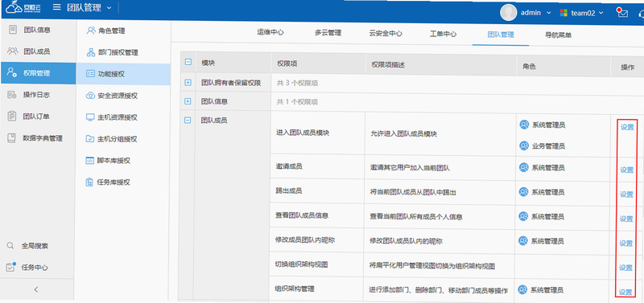Click 设置 link for 邀请成员 row

(x=627, y=170)
